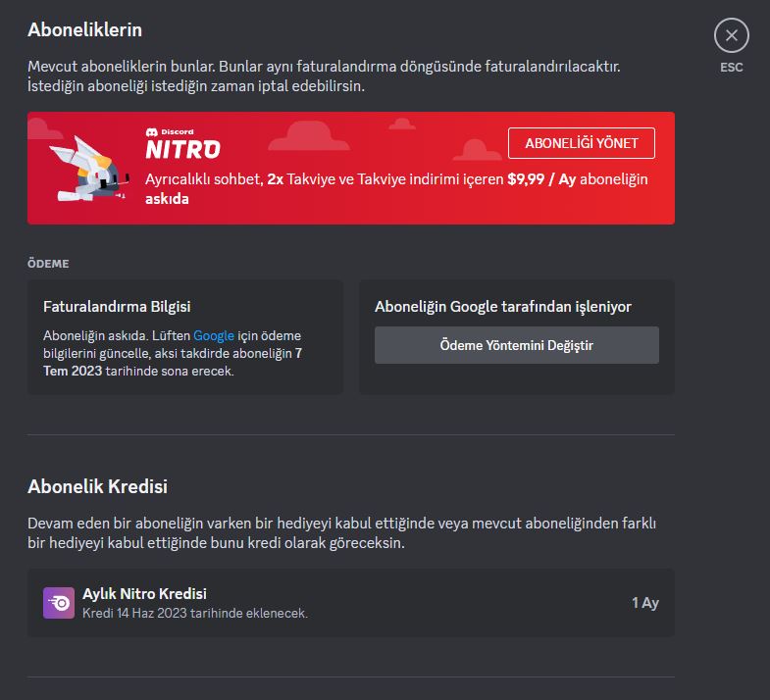
Task: Click Ödeme Yöntemini Değiştir button
Action: coord(517,345)
